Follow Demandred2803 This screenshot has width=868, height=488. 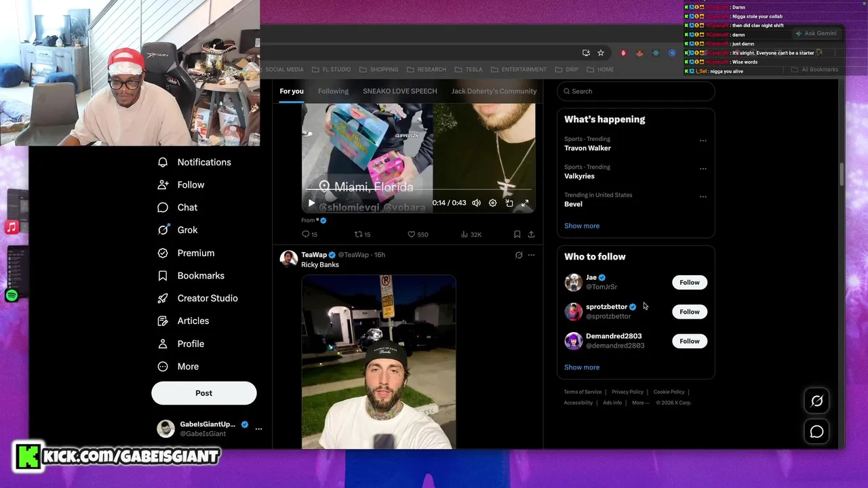click(x=690, y=341)
